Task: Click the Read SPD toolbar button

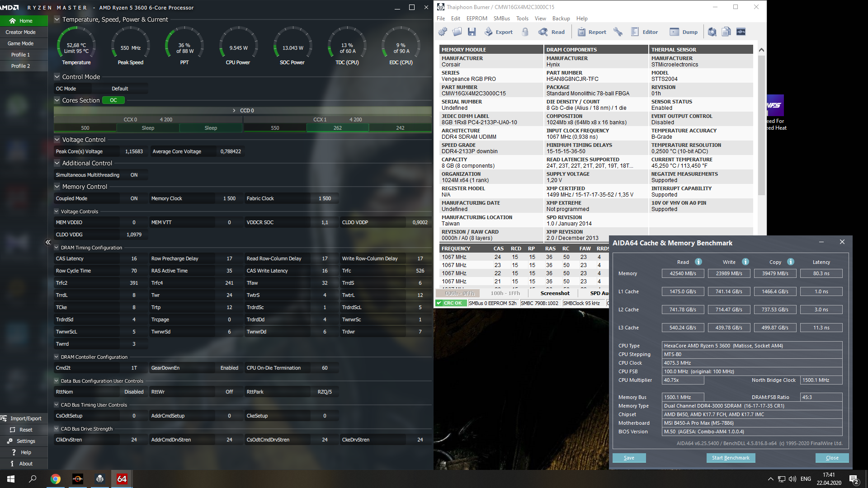Action: (x=552, y=32)
